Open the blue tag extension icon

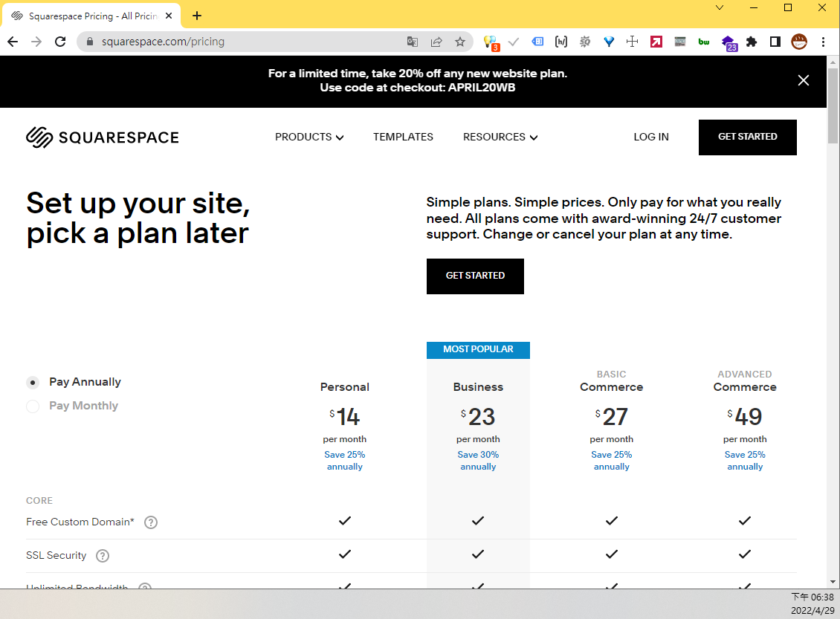pos(537,42)
